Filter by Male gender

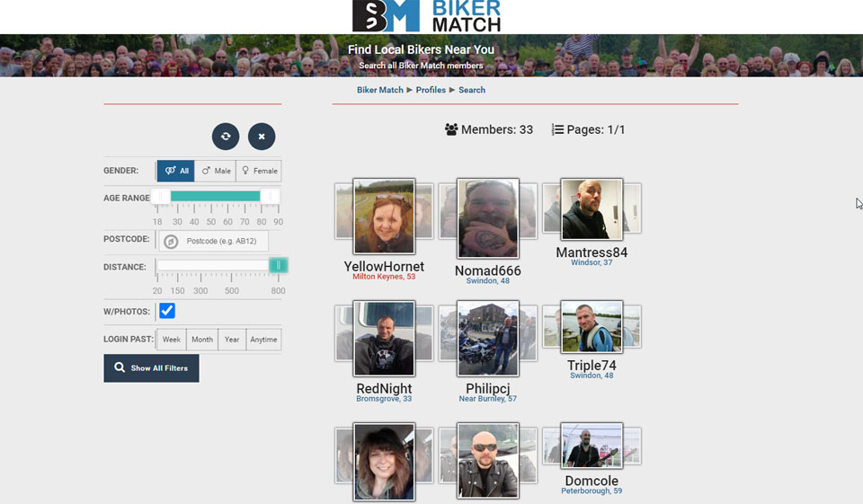pos(215,171)
